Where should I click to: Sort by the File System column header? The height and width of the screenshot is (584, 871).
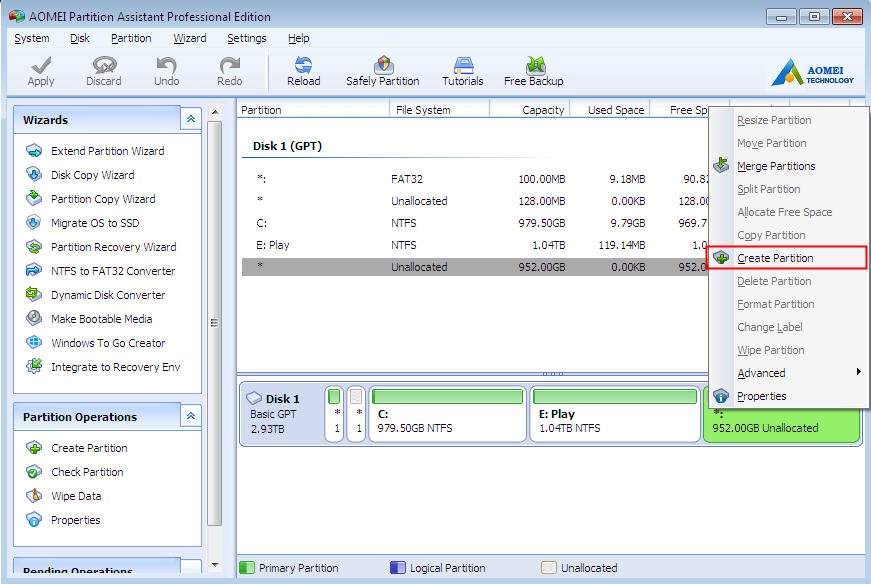[x=439, y=110]
